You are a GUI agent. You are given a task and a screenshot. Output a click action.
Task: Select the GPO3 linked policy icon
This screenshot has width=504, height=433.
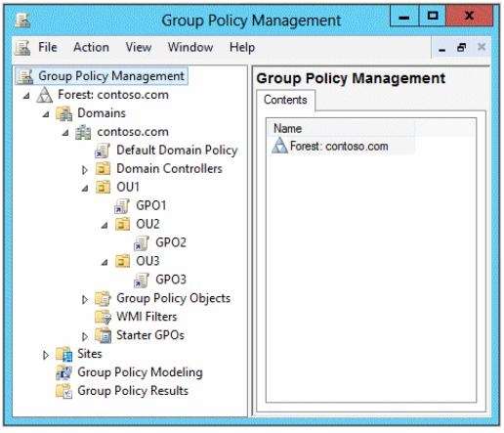[142, 281]
